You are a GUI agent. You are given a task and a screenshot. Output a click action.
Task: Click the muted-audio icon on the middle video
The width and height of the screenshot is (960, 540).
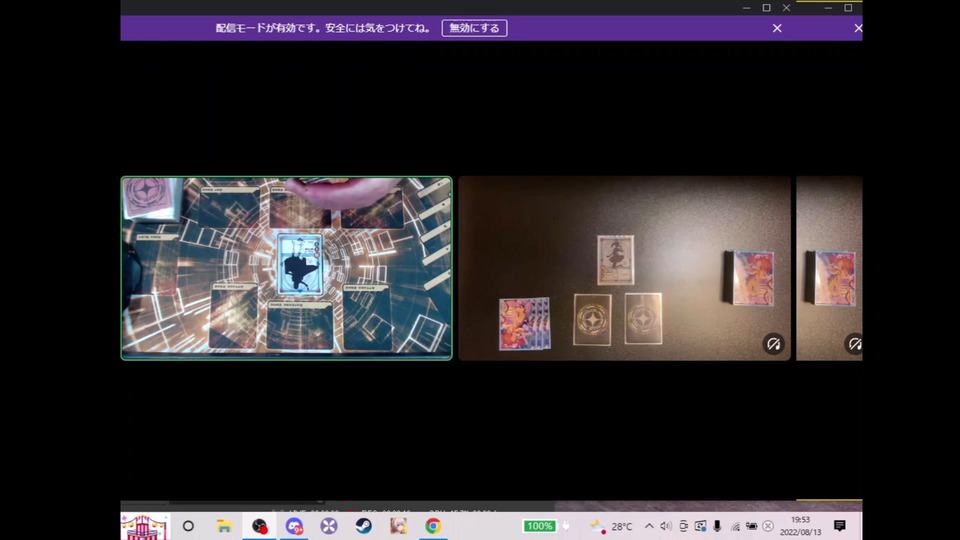[x=773, y=344]
